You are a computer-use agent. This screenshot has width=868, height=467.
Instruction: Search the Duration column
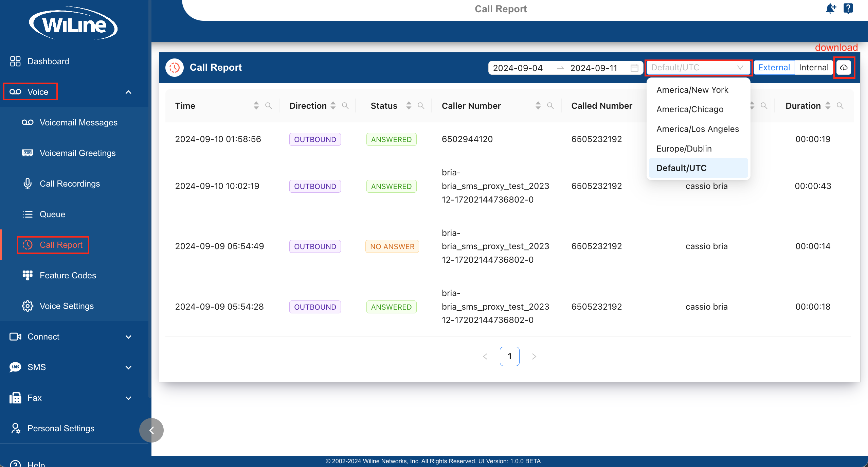[x=840, y=106]
